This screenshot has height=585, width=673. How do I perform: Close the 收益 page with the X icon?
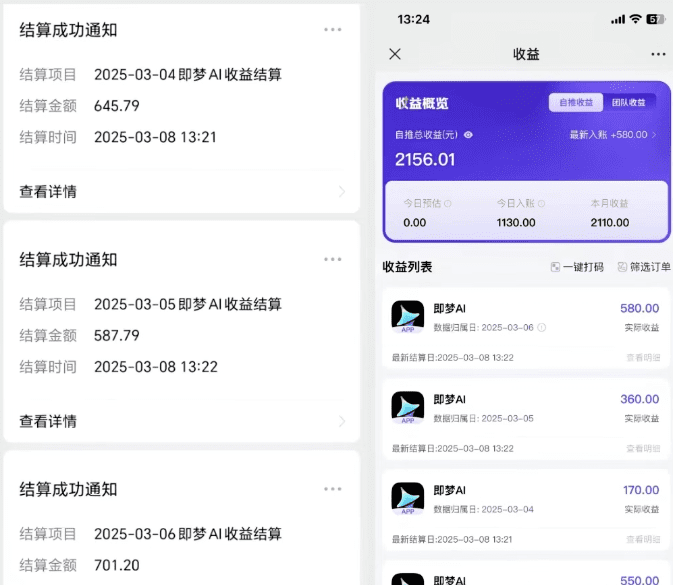(x=395, y=54)
